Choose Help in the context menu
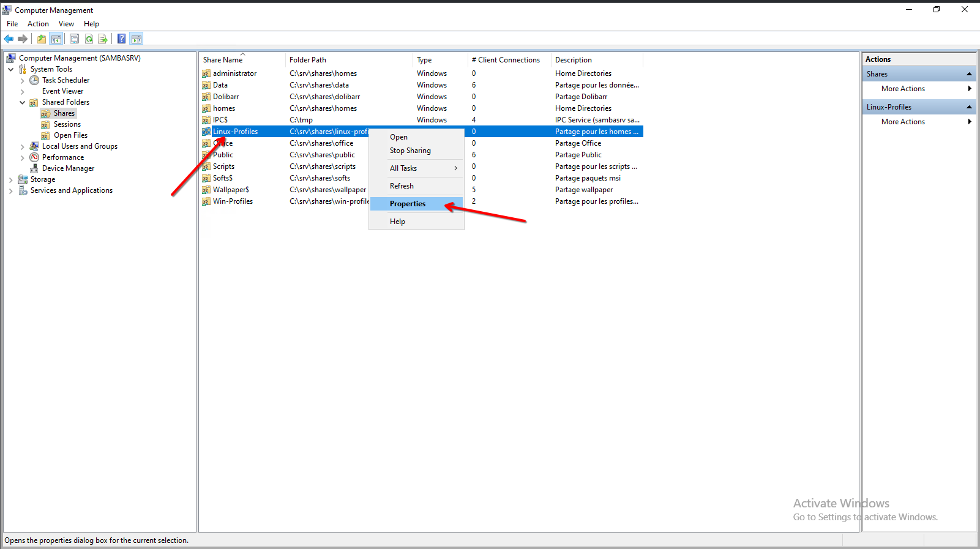Screen dimensions: 980x549 tap(416, 222)
